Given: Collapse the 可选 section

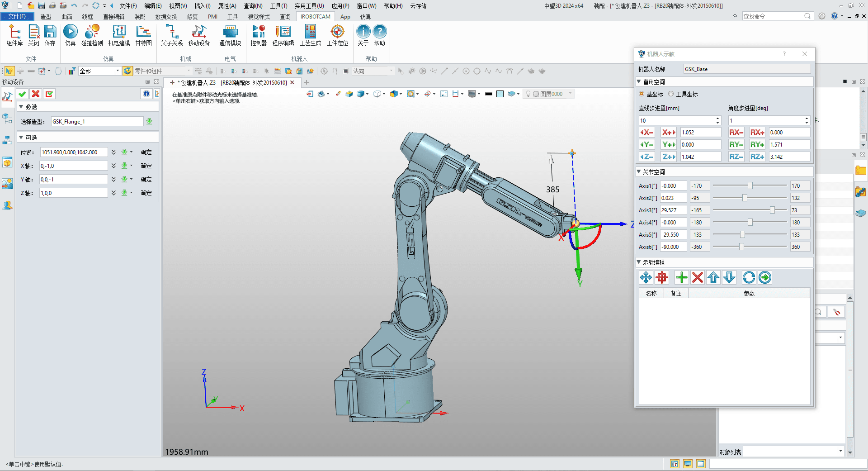Looking at the screenshot, I should pos(21,138).
